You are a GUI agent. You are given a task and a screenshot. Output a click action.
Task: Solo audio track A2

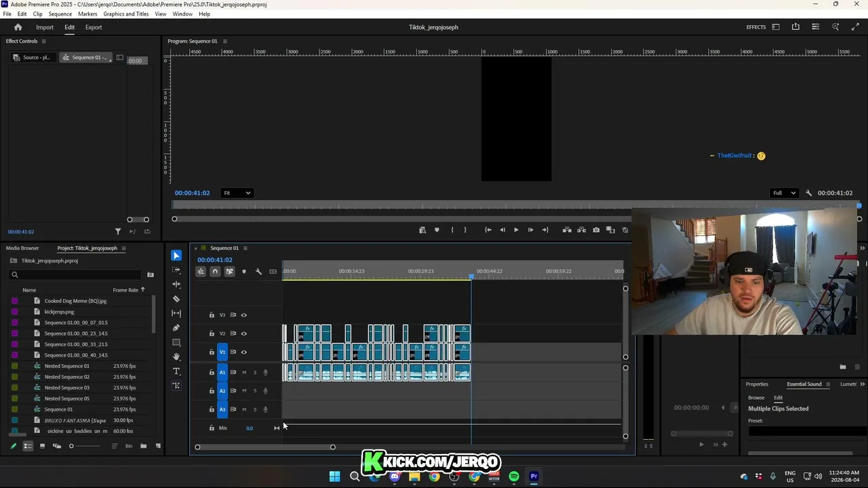point(255,390)
